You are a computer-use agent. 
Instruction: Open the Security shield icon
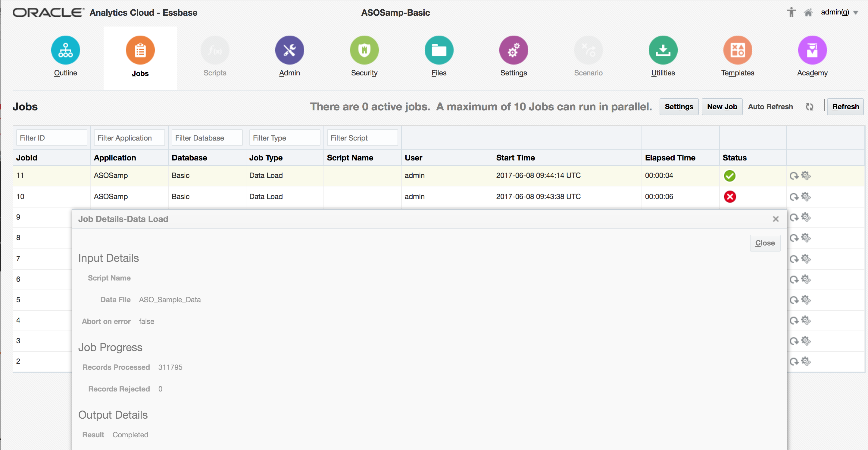click(364, 50)
